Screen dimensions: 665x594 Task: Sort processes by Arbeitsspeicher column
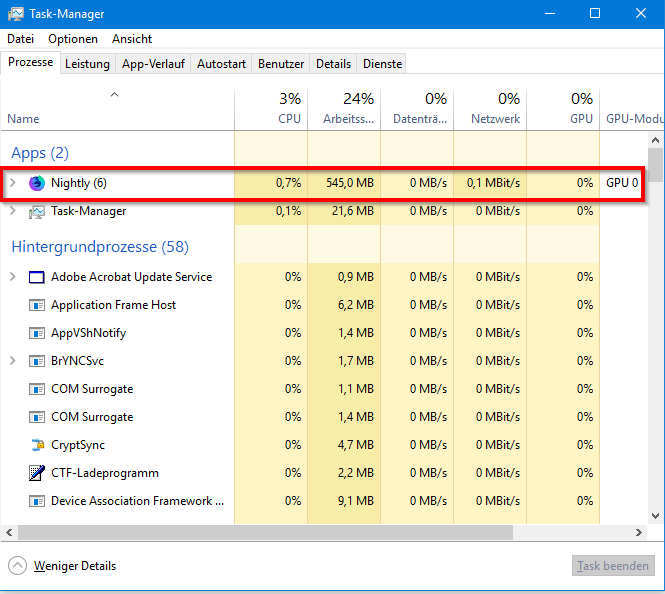coord(344,109)
